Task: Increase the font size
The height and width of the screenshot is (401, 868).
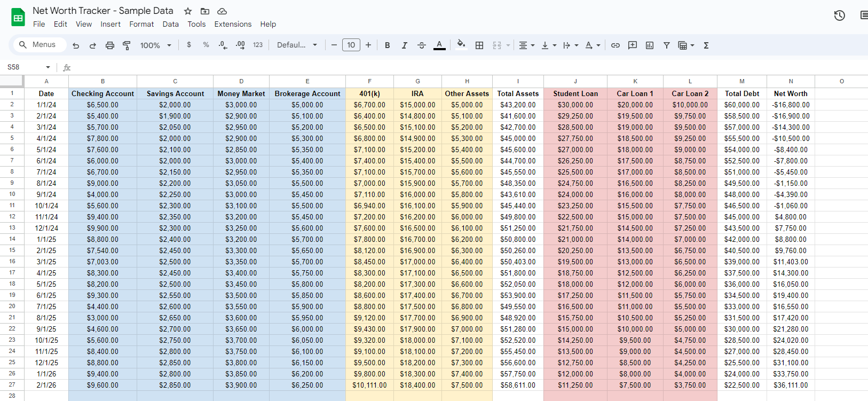Action: click(x=368, y=45)
